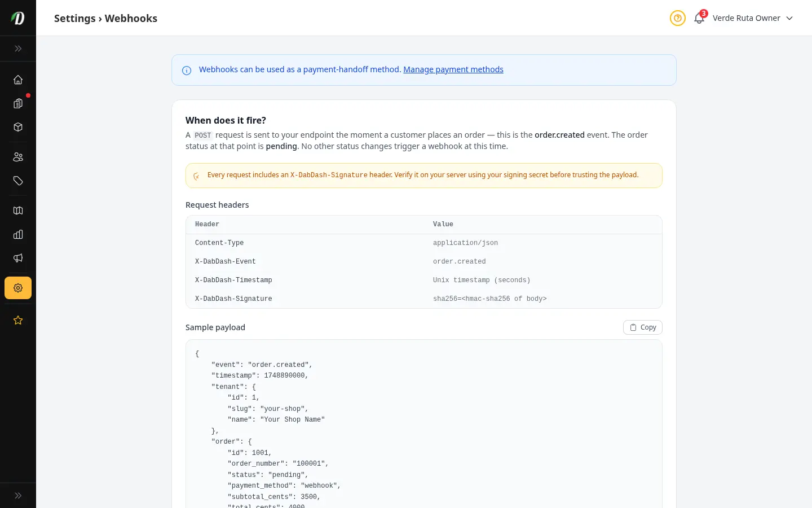Click the key icon in signature warning
The width and height of the screenshot is (812, 508).
pos(196,176)
